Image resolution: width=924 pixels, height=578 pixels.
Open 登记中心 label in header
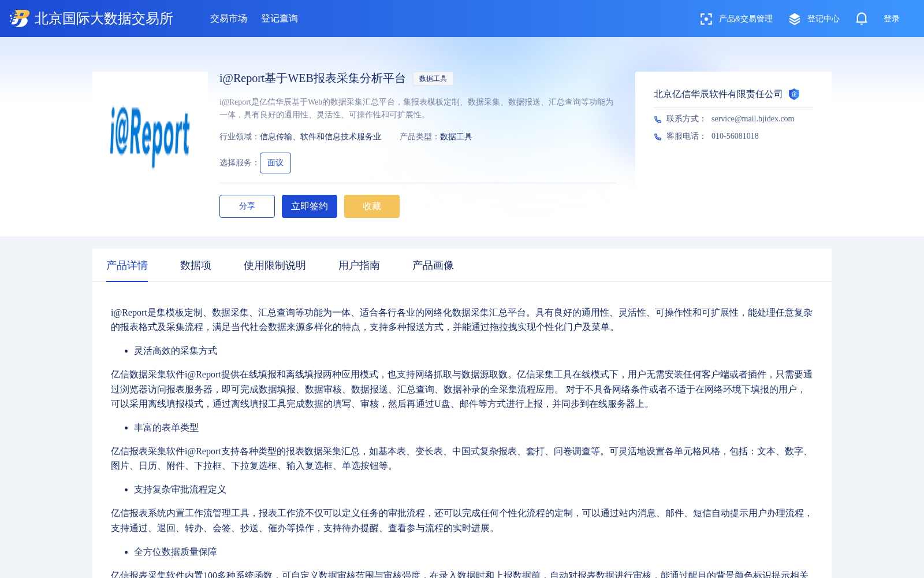pos(824,19)
